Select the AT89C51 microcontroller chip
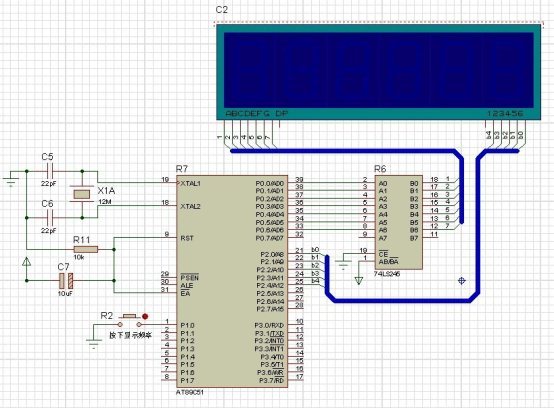 pyautogui.click(x=232, y=281)
